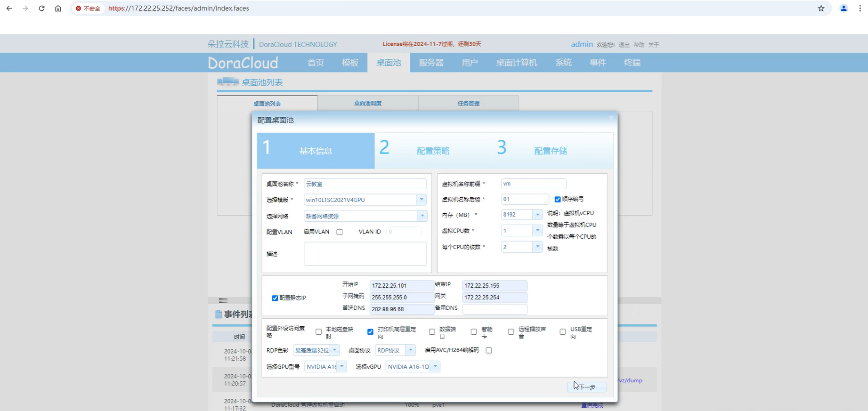The height and width of the screenshot is (411, 868).
Task: Click the 退出 logout link
Action: 624,45
